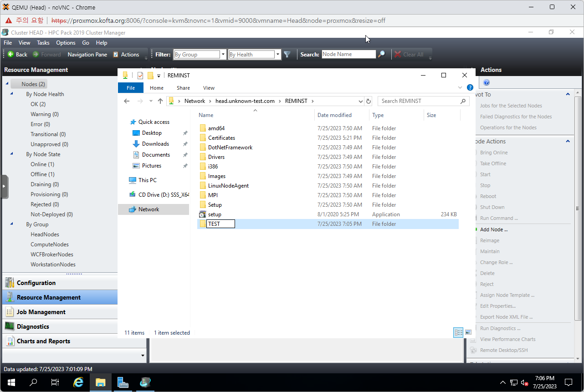584x392 pixels.
Task: Collapse the By Node State tree node
Action: coord(12,154)
